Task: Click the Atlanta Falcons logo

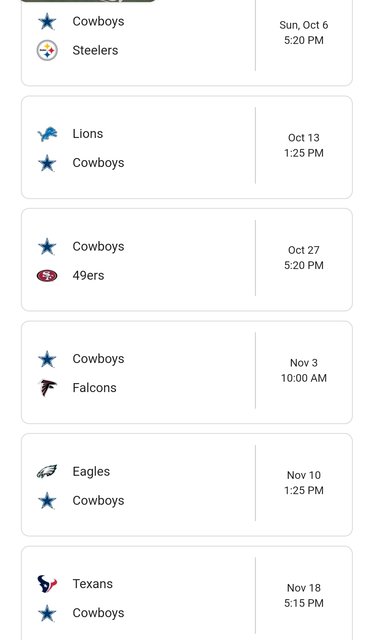Action: [47, 388]
